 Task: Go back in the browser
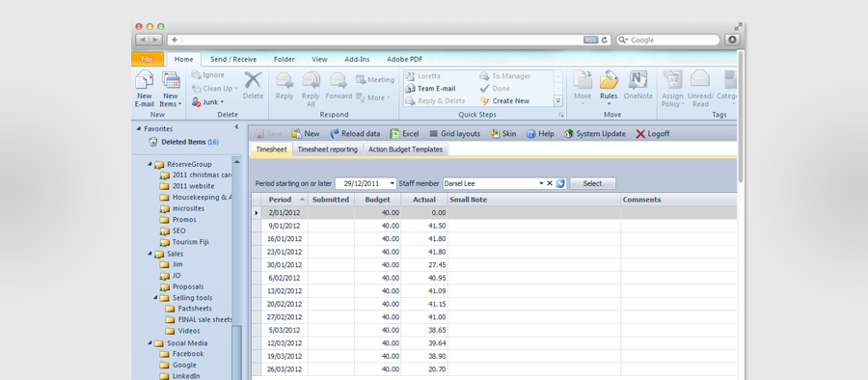143,40
